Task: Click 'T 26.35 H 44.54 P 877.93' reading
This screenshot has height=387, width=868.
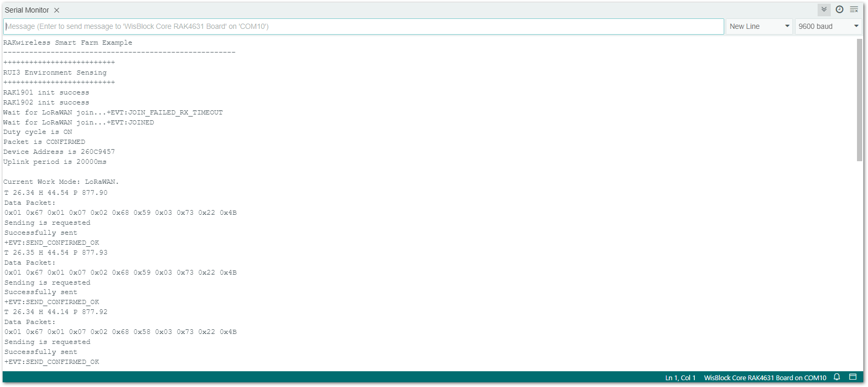Action: pos(56,253)
